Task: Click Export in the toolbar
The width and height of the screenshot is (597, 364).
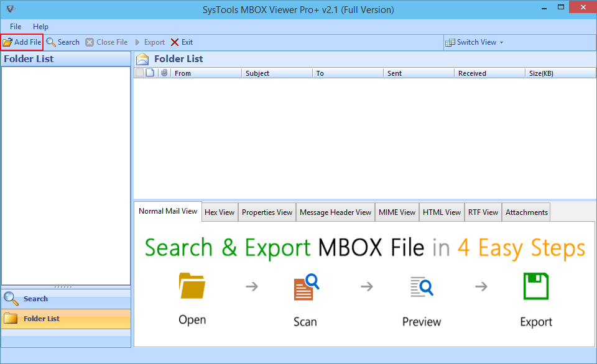Action: [150, 42]
